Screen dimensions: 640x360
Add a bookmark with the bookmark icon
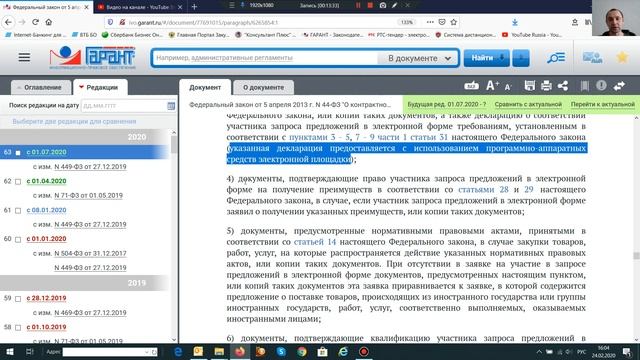[584, 86]
